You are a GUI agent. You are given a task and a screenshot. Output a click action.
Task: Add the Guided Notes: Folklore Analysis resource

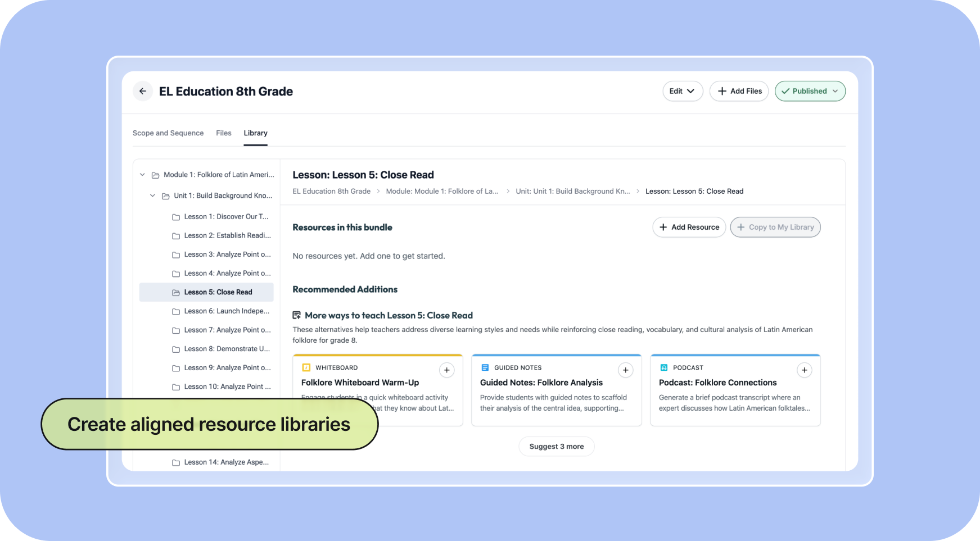click(626, 370)
